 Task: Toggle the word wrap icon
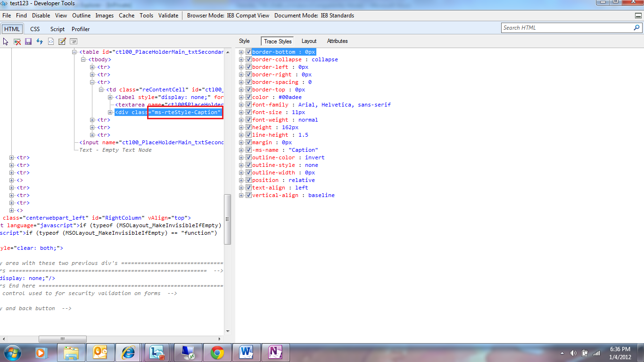[73, 41]
